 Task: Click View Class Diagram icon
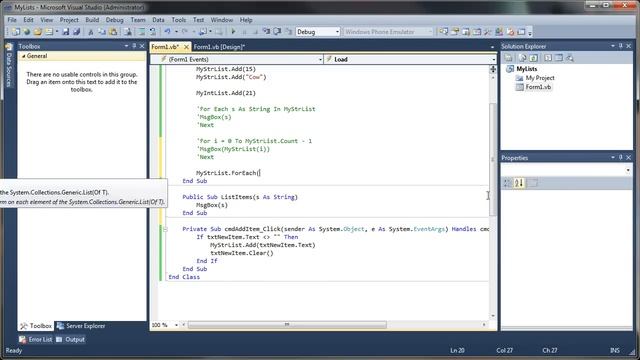click(570, 58)
